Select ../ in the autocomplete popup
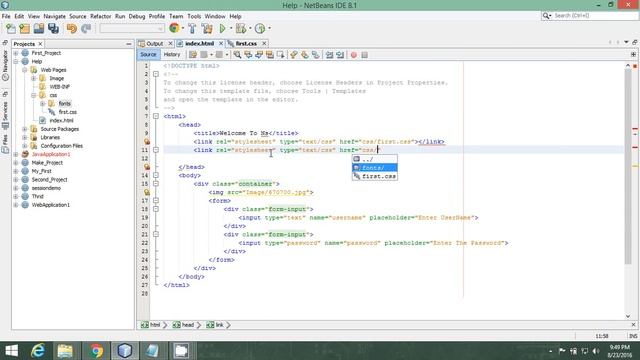 point(375,159)
